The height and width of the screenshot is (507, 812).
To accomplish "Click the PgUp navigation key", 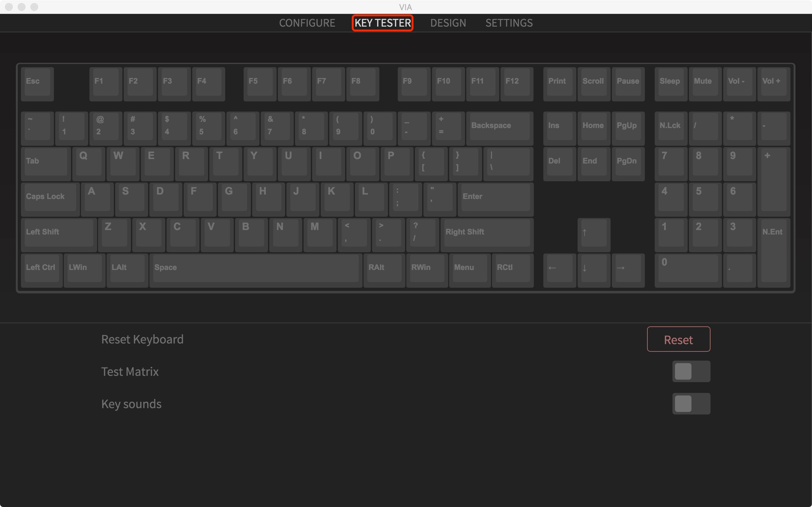I will 627,125.
